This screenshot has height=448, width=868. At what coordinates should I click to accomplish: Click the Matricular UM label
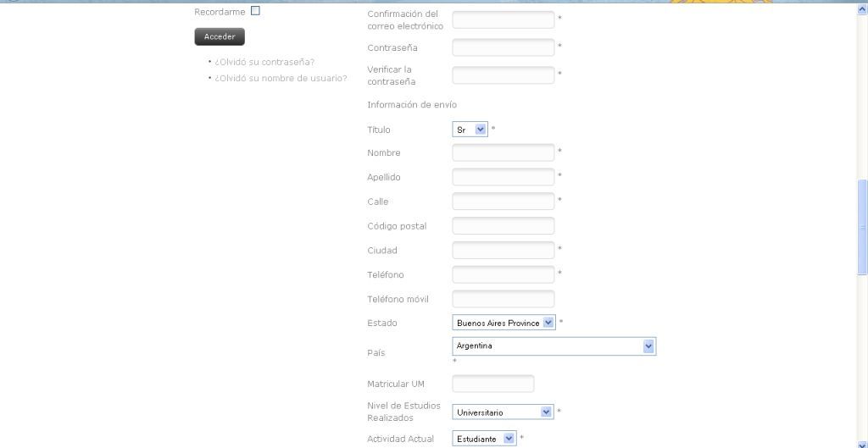(396, 384)
